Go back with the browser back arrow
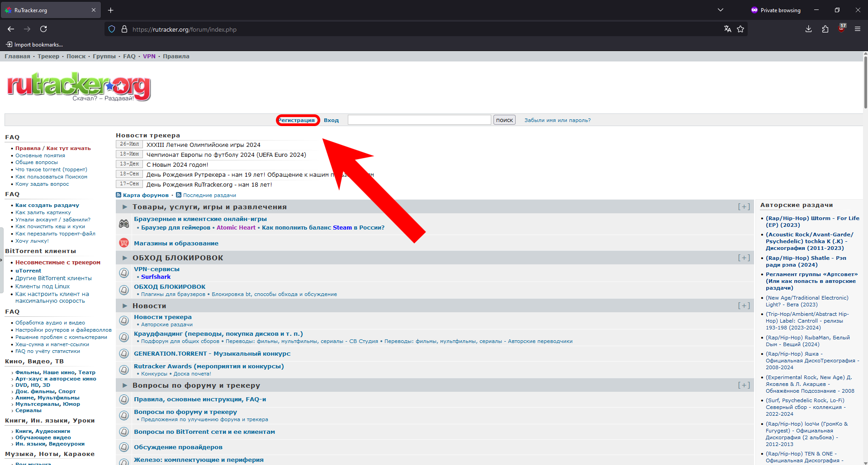Viewport: 868px width, 465px height. (x=11, y=29)
